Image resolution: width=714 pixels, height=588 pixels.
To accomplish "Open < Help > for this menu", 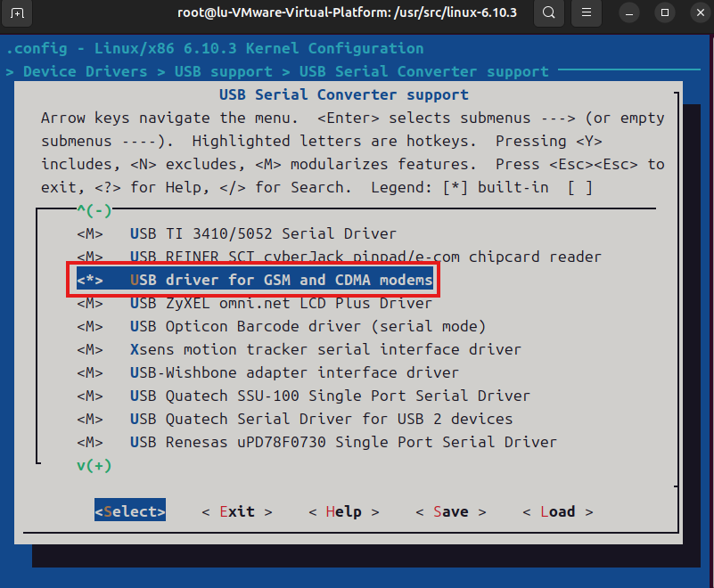I will (343, 511).
